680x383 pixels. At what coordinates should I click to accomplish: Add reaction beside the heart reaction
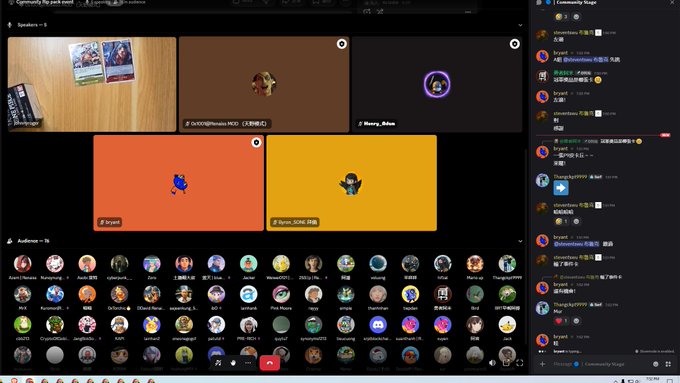click(576, 321)
